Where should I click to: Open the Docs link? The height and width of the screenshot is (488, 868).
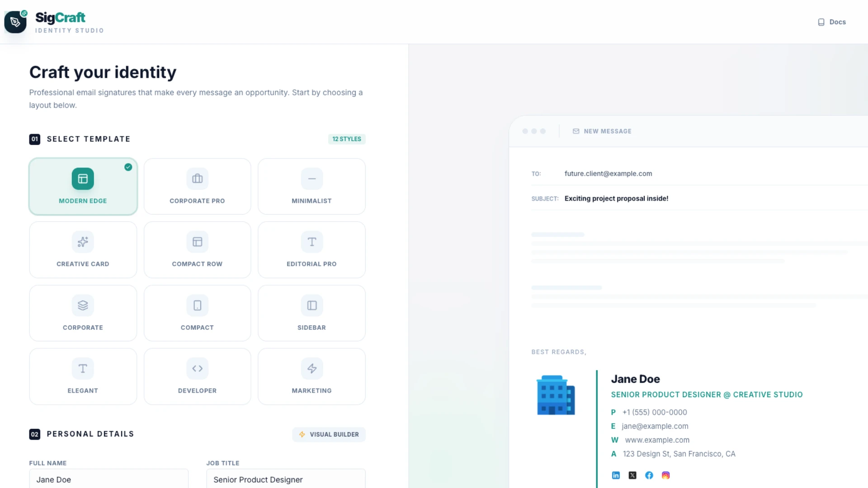click(832, 22)
